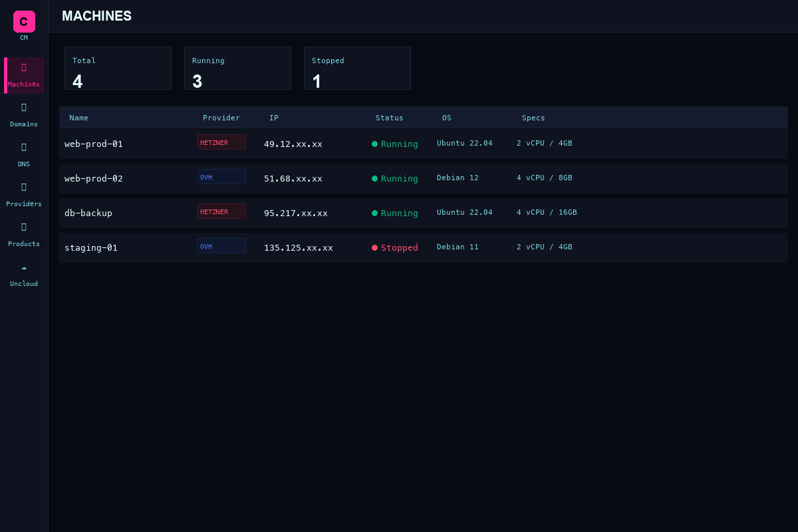Click specs 4 vCPU / 16GB
Viewport: 798px width, 532px height.
pyautogui.click(x=547, y=212)
